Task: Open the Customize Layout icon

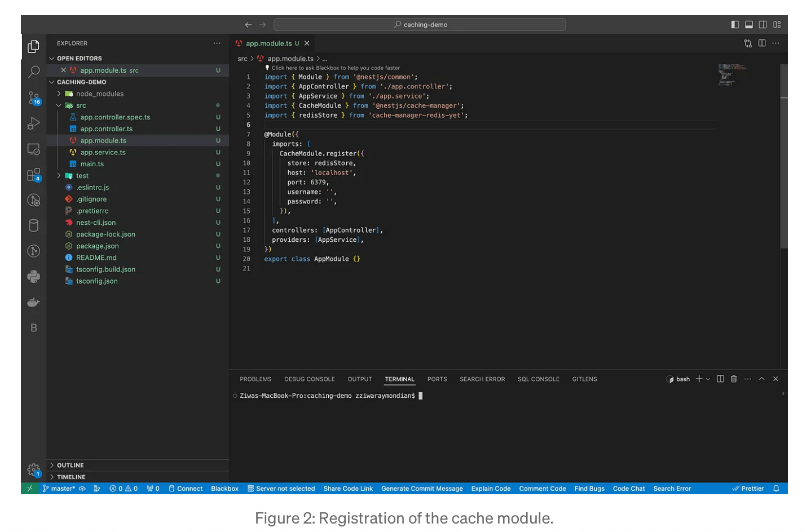Action: point(777,25)
